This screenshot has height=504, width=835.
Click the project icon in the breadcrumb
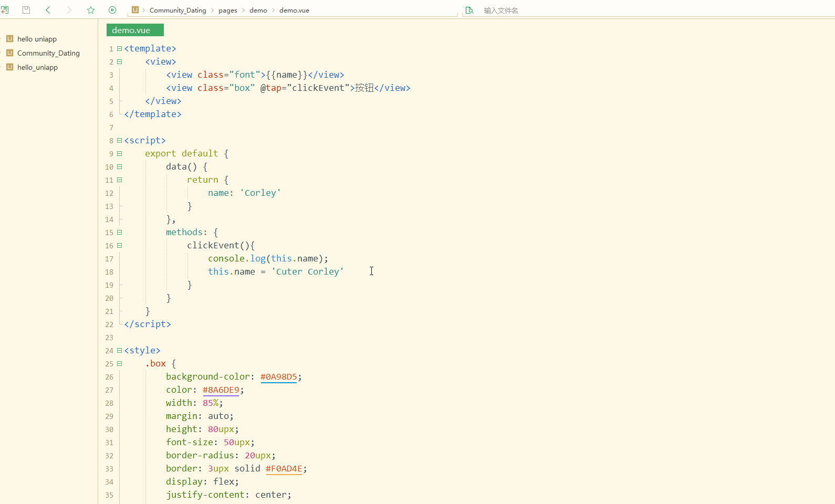[x=135, y=10]
